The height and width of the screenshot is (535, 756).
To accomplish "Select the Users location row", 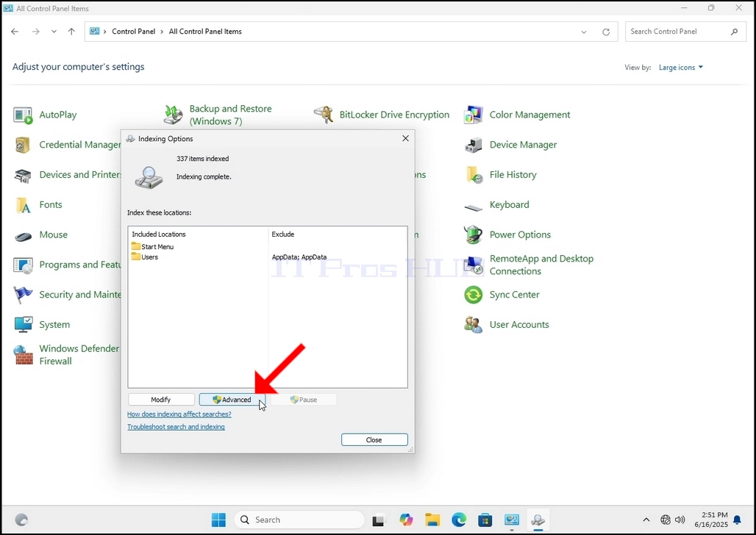I will pos(145,257).
